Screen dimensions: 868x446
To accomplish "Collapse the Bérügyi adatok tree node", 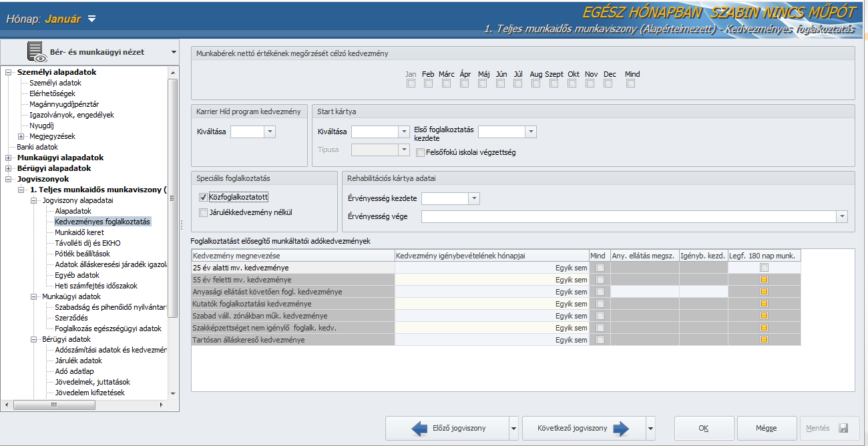I will pos(34,339).
